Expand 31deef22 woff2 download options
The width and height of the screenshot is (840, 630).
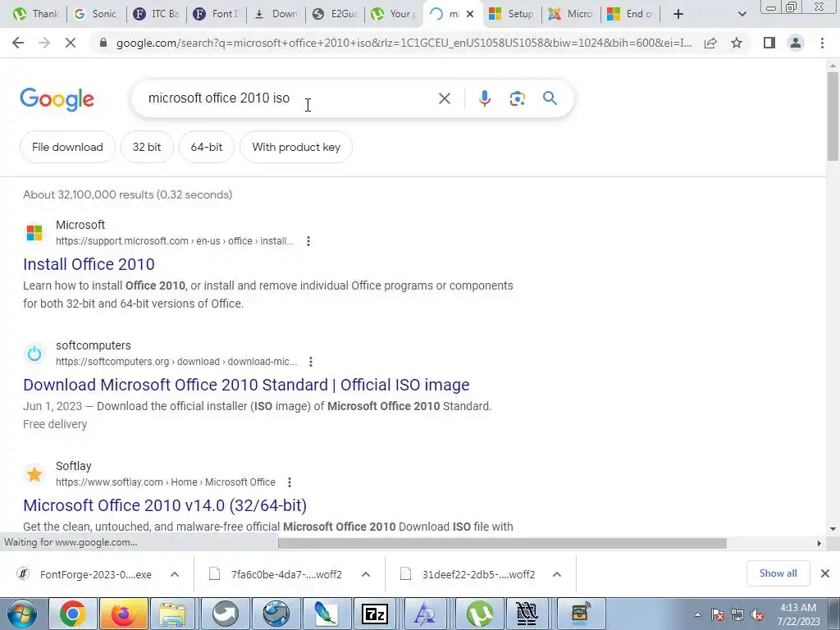pyautogui.click(x=557, y=574)
